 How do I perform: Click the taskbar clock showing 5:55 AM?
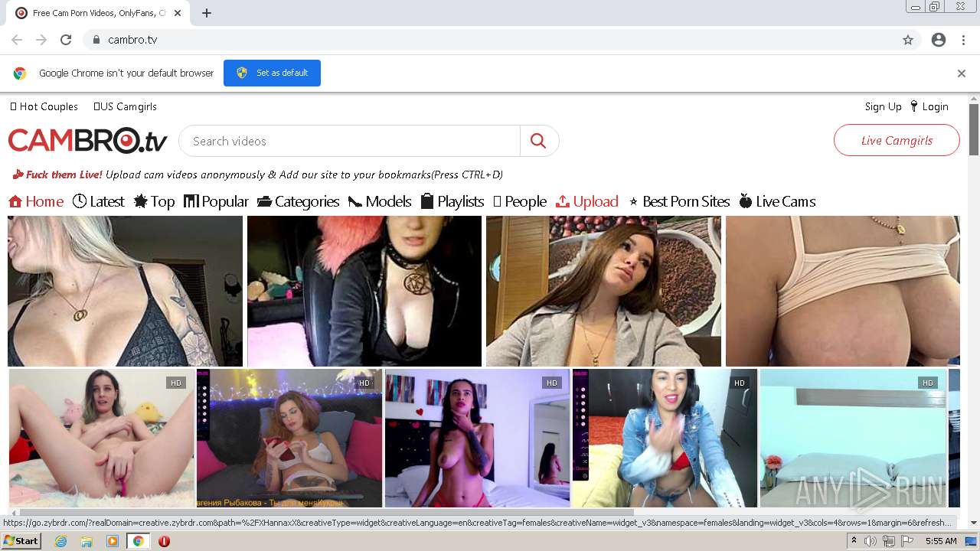coord(941,541)
